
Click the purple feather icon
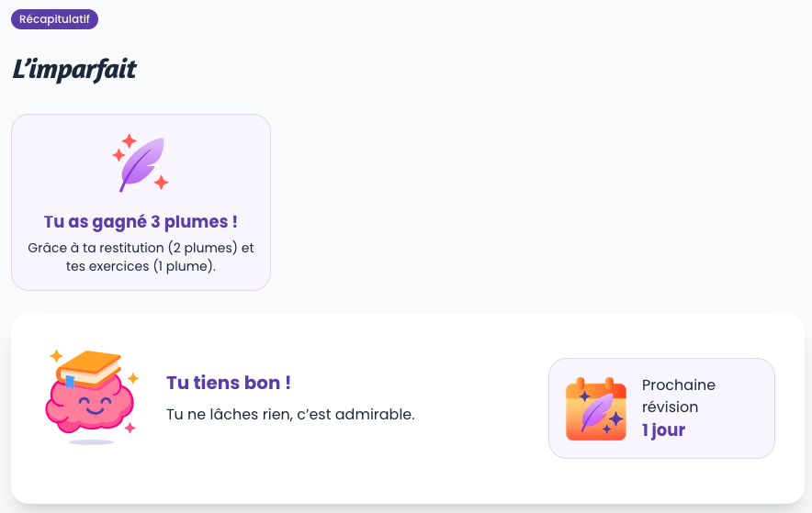(x=142, y=163)
